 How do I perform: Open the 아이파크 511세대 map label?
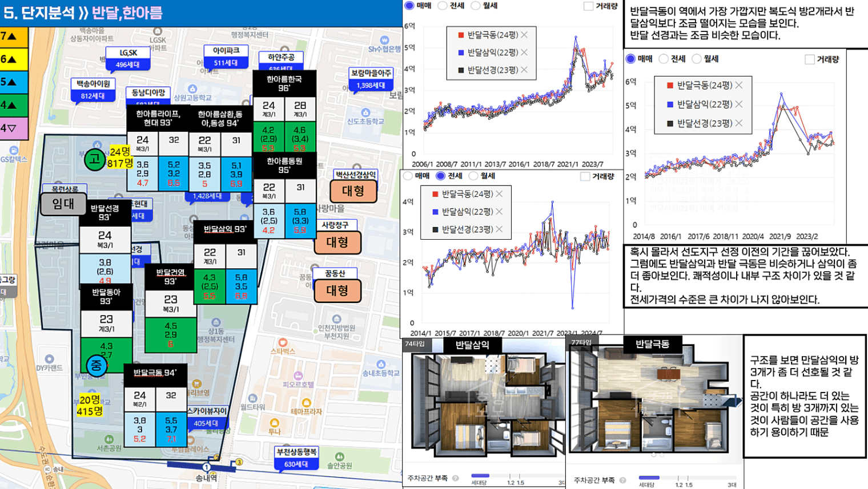point(226,56)
